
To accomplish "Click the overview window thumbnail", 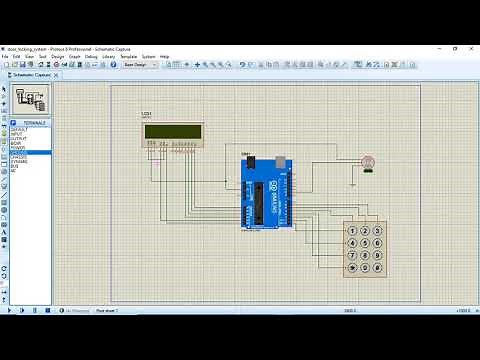I will click(x=30, y=99).
